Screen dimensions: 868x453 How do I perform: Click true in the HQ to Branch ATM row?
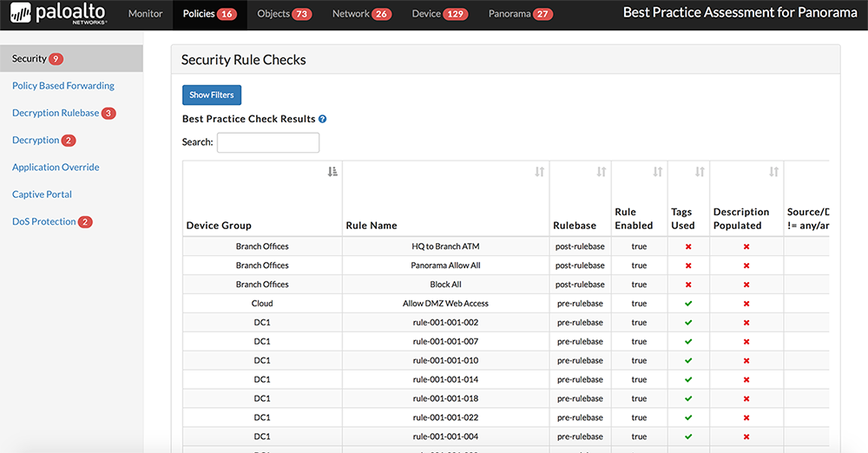tap(639, 246)
